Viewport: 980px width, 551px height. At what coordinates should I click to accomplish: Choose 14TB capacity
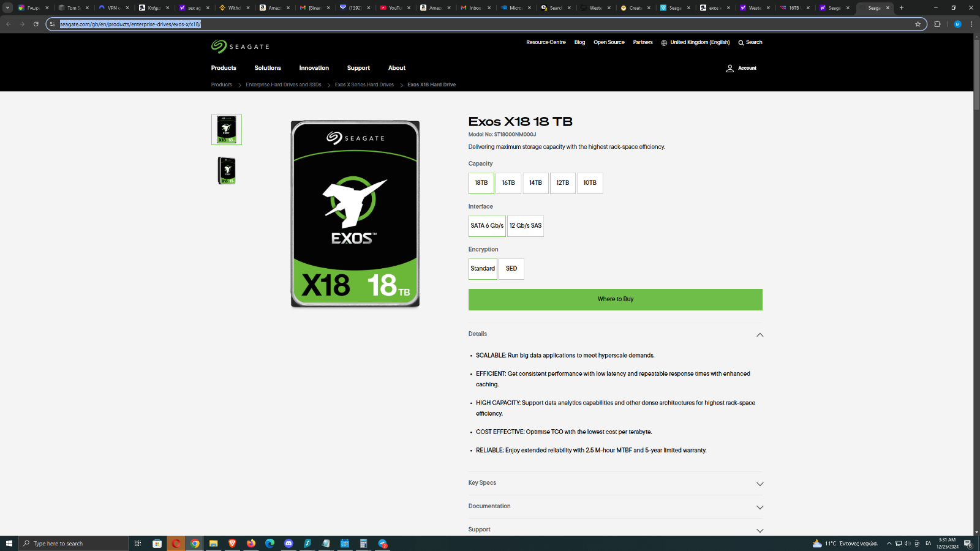click(x=535, y=183)
